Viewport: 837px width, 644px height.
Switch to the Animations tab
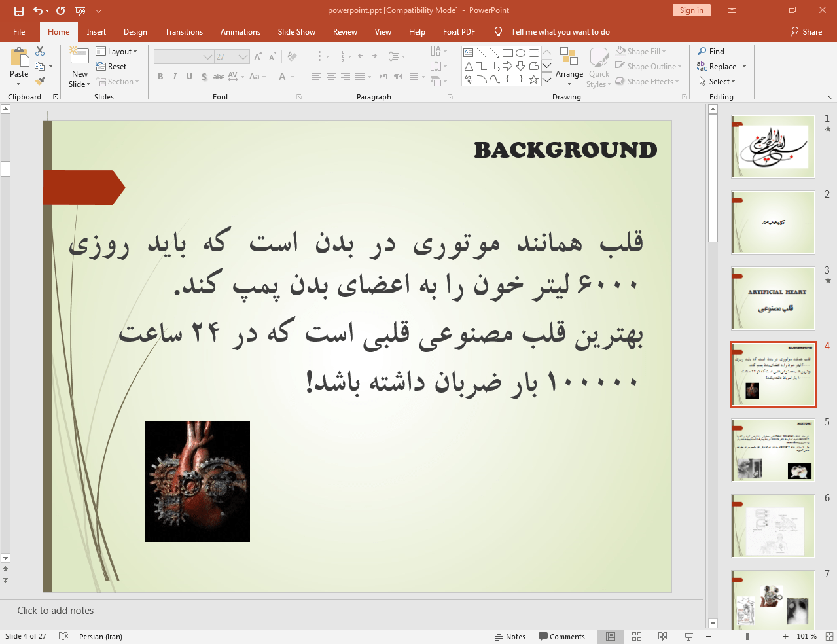(x=240, y=32)
